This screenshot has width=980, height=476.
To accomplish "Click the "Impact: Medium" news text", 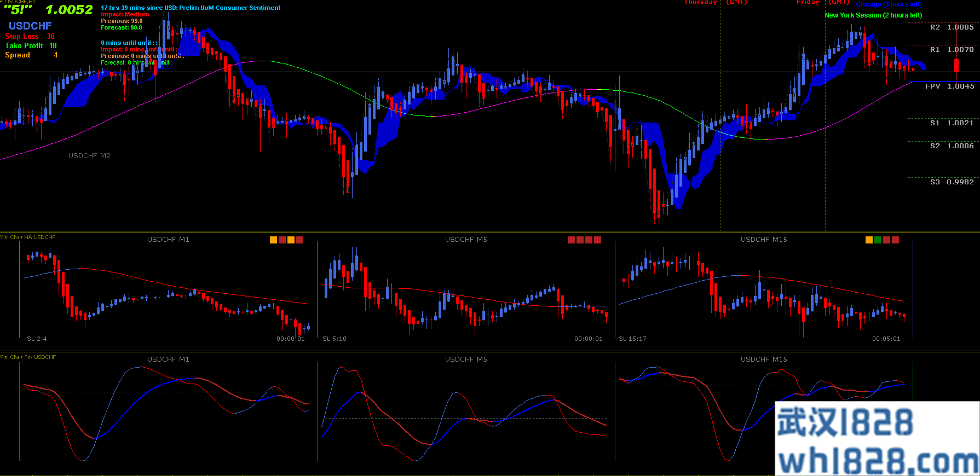I will pos(125,14).
